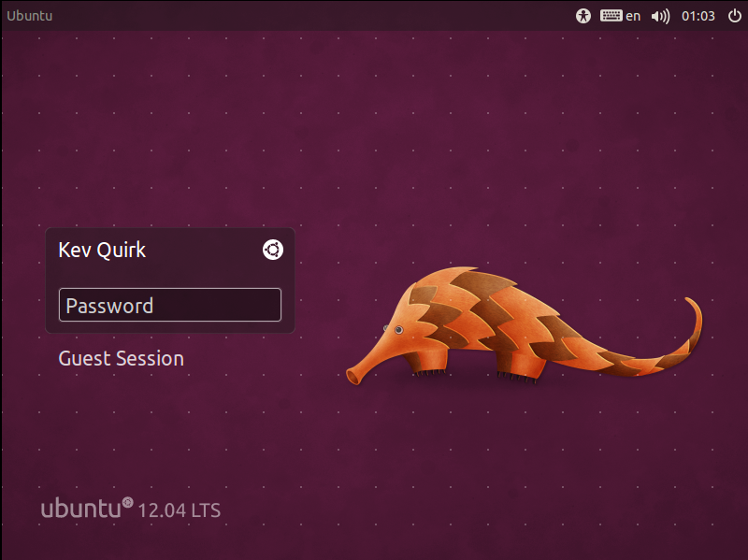Open the 01:03 clock indicator
748x560 pixels.
click(698, 16)
